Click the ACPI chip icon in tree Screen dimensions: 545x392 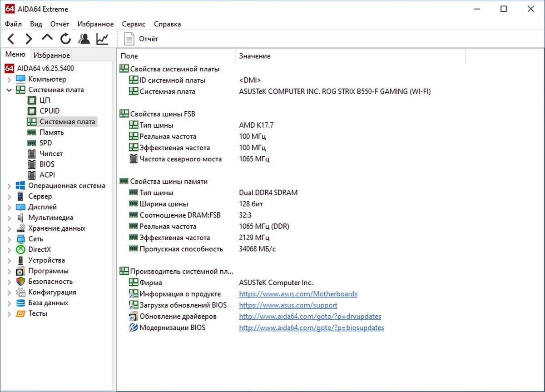[x=31, y=175]
